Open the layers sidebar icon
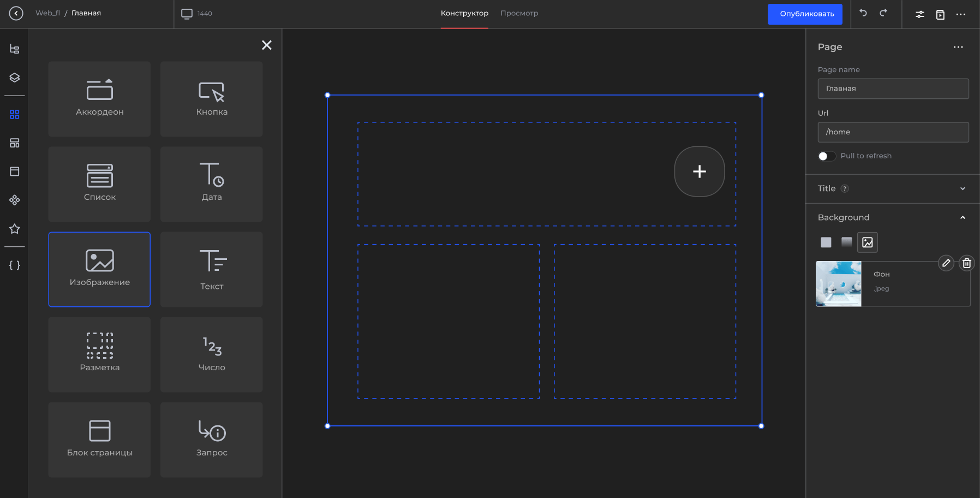This screenshot has width=980, height=498. (x=15, y=78)
